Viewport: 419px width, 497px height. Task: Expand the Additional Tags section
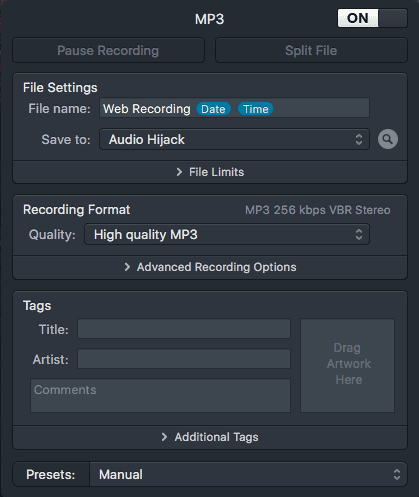(x=210, y=437)
